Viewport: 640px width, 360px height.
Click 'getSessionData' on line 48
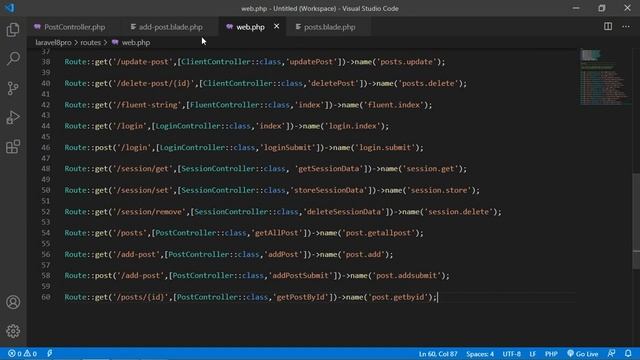click(329, 169)
